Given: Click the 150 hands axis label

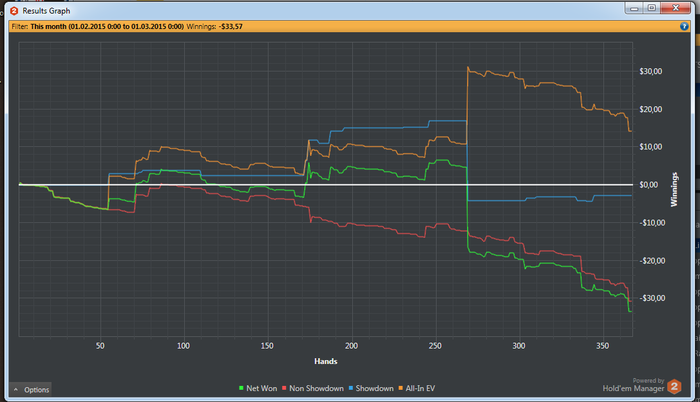Looking at the screenshot, I should pyautogui.click(x=267, y=346).
